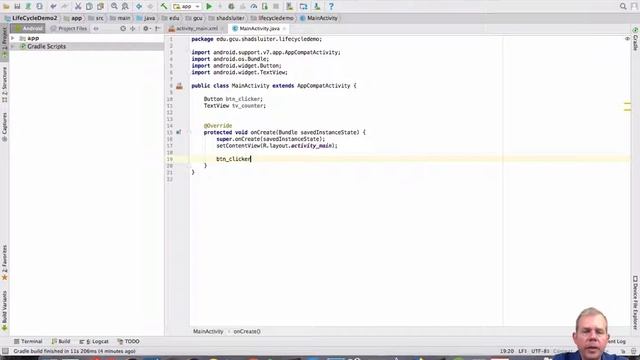The image size is (640, 360).
Task: Click the Make Project hammer icon
Action: click(164, 7)
